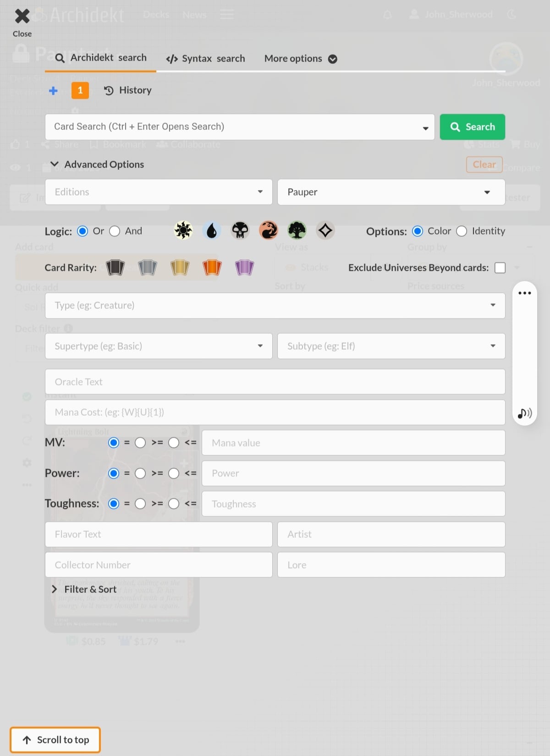Switch Logic to And
Image resolution: width=550 pixels, height=756 pixels.
[x=115, y=231]
